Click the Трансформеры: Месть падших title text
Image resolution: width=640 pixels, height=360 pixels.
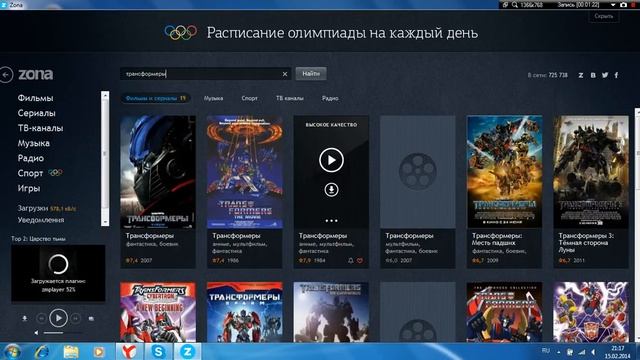point(497,239)
